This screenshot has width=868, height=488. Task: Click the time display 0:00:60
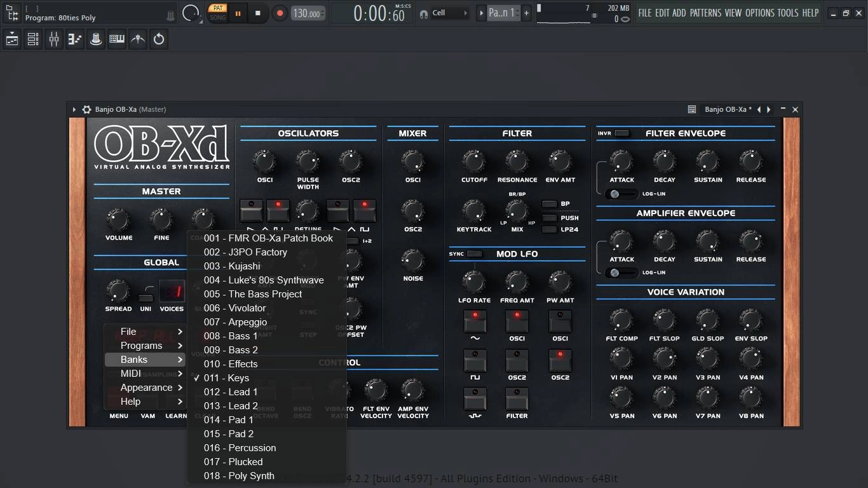379,13
